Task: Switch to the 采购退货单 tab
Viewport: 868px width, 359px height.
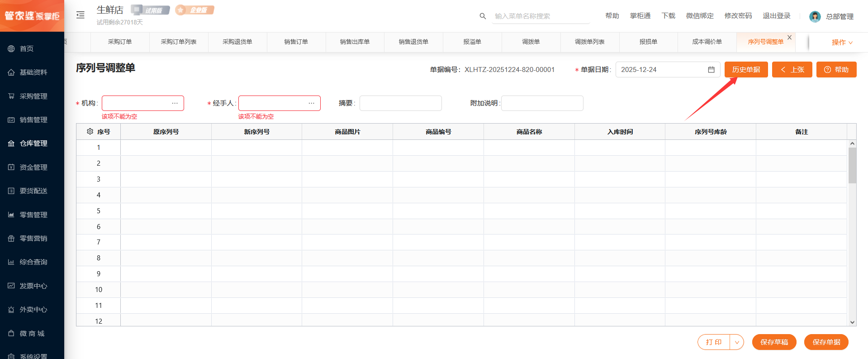Action: click(237, 42)
